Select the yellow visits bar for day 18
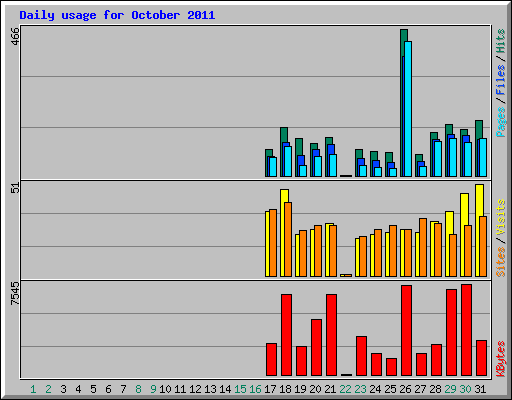The width and height of the screenshot is (512, 400). click(284, 233)
